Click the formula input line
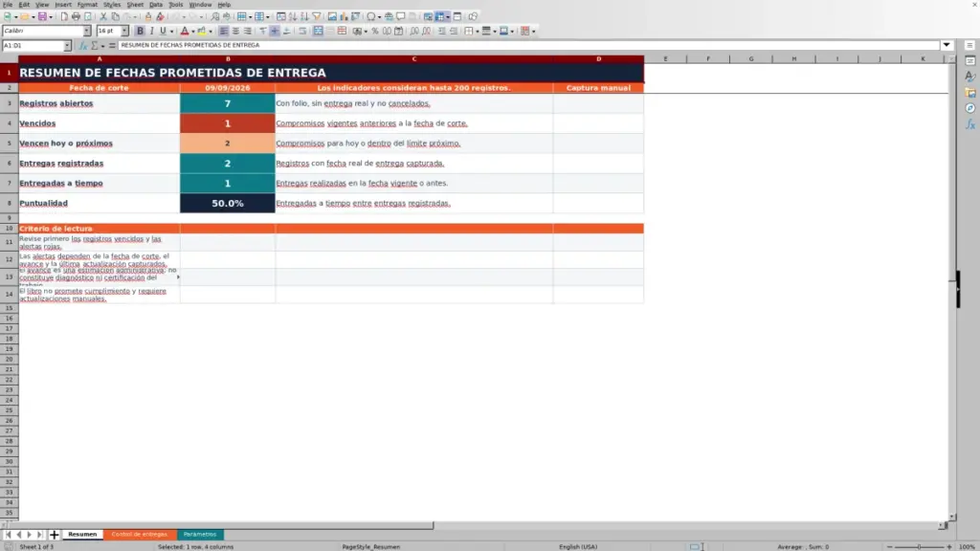Screen dimensions: 980x551 click(x=528, y=46)
